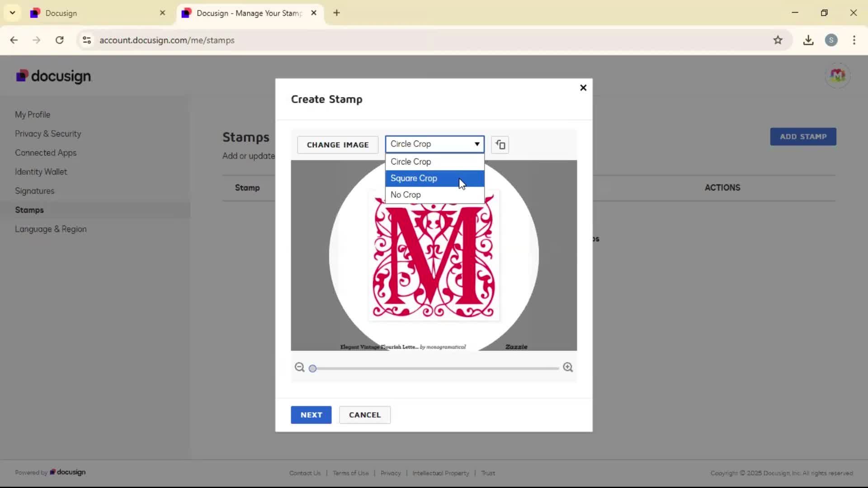This screenshot has width=868, height=488.
Task: Go forward in browser history
Action: 37,40
